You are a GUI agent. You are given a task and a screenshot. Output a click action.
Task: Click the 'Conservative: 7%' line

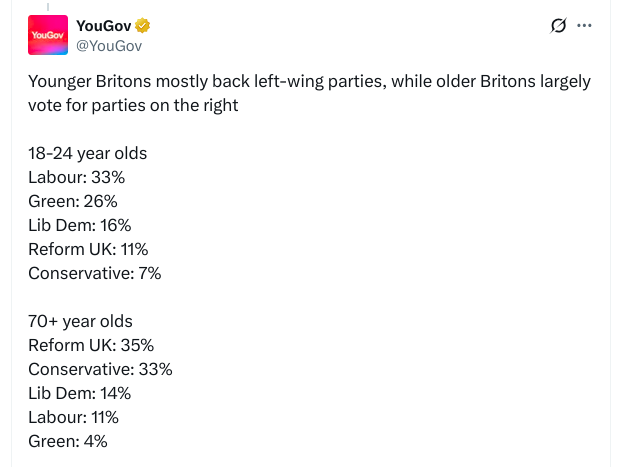94,273
